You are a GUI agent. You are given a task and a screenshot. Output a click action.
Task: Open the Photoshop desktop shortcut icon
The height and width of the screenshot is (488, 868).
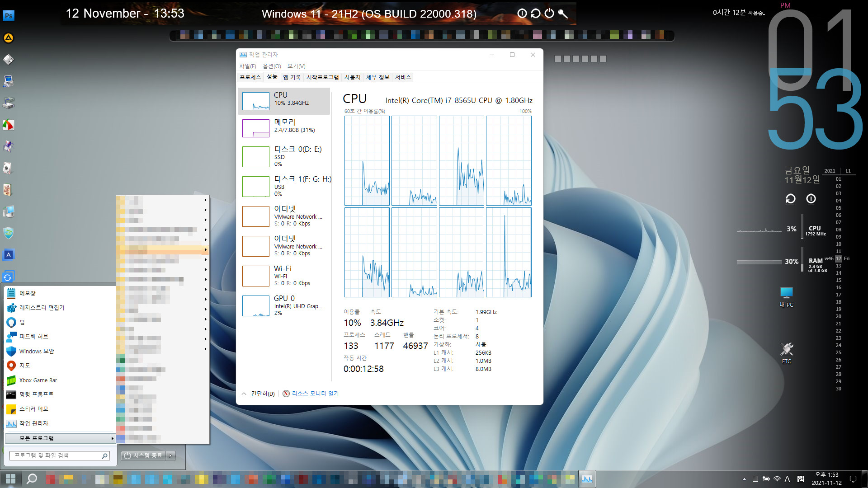click(9, 16)
